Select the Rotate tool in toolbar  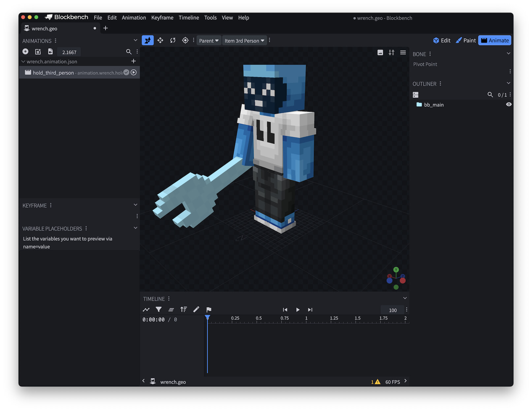(173, 40)
